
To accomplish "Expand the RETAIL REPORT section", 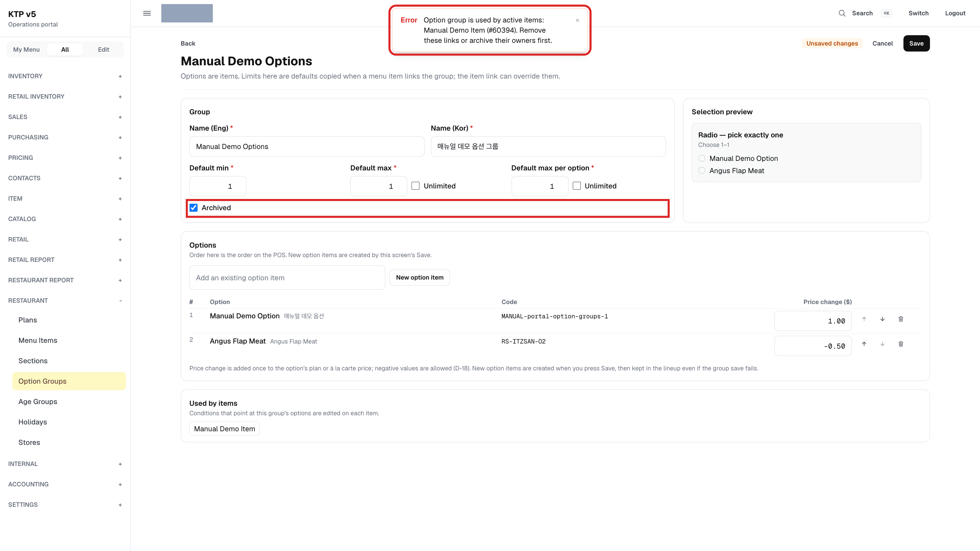I will tap(65, 260).
